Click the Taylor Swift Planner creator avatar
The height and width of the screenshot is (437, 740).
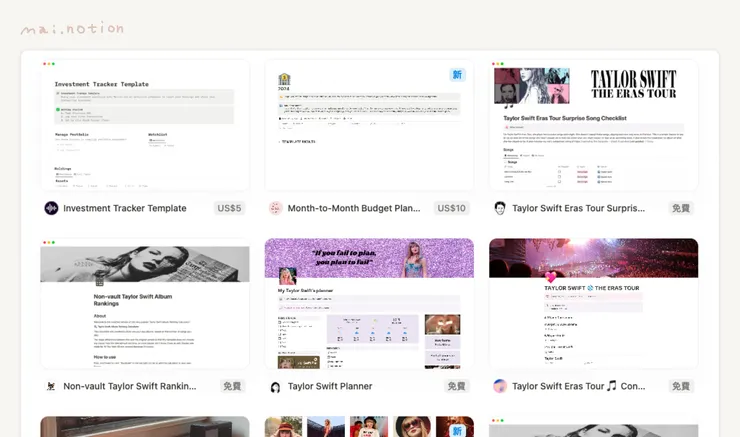276,387
